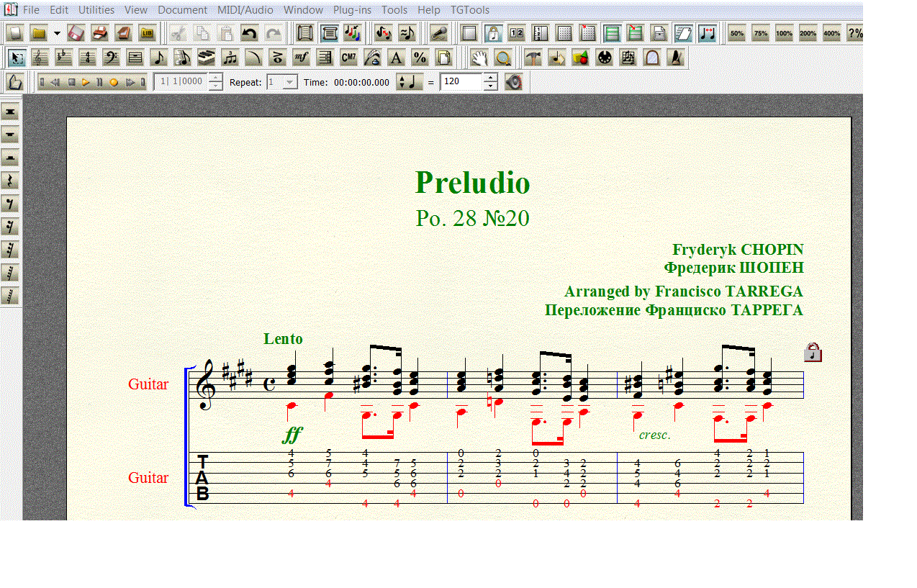Click the tempo value field showing 120
This screenshot has height=588, width=917.
(x=461, y=82)
